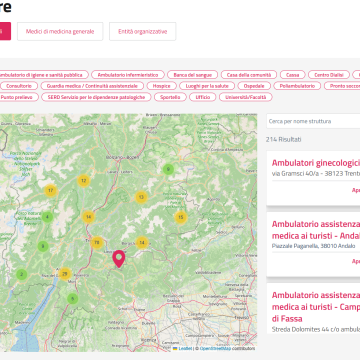
Task: Toggle the Università/Facoltà filter chip
Action: click(246, 97)
